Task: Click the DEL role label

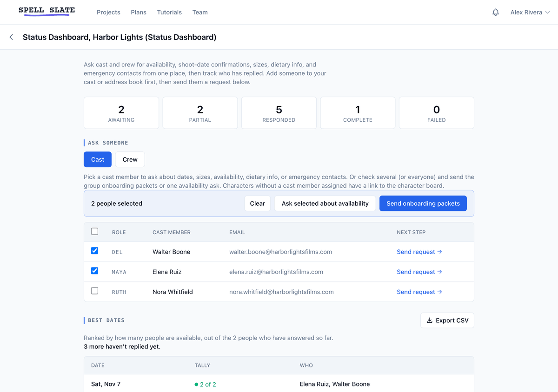Action: tap(117, 252)
